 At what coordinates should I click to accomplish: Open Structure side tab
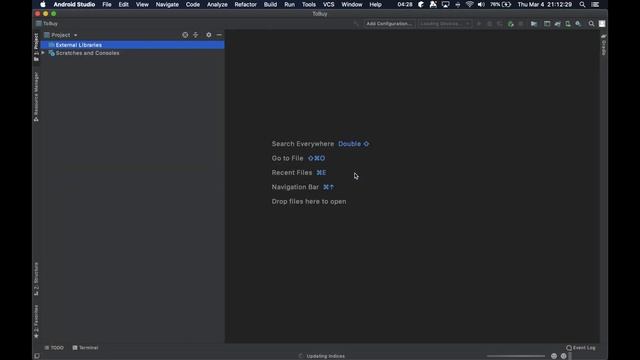click(x=36, y=279)
